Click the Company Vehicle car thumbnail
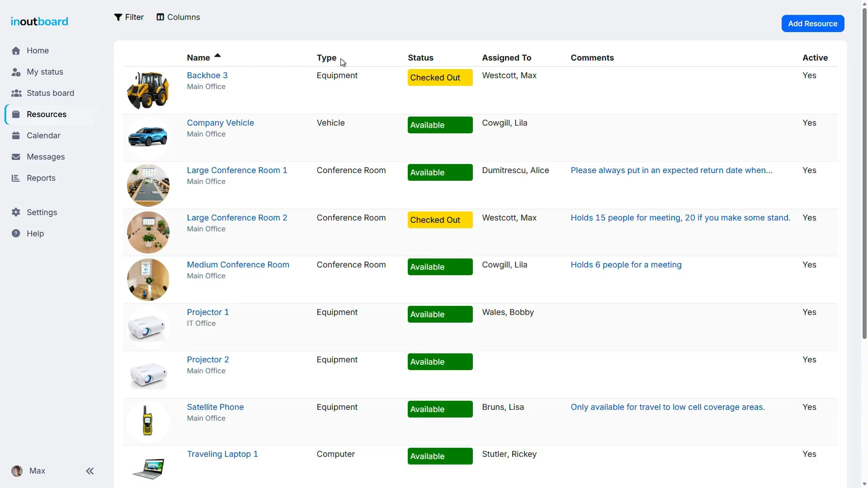 pos(148,137)
